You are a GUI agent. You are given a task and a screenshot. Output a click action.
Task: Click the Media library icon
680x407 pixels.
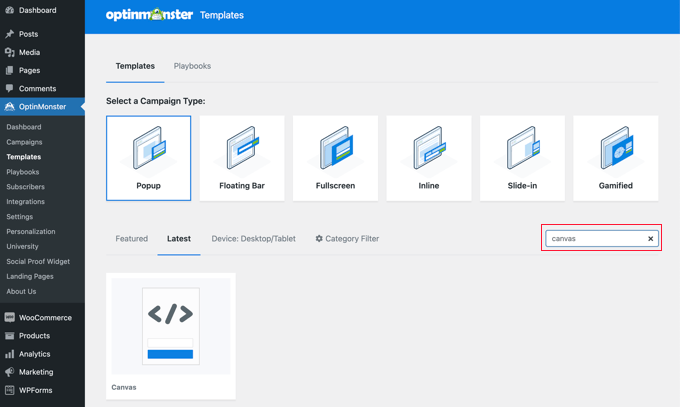10,52
